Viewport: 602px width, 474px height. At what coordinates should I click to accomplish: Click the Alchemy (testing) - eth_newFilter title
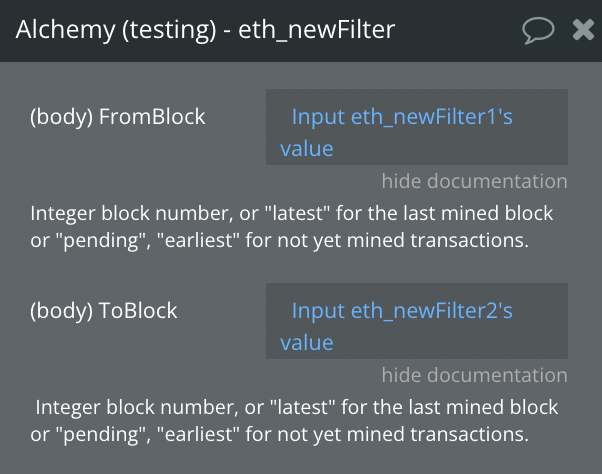click(x=205, y=30)
